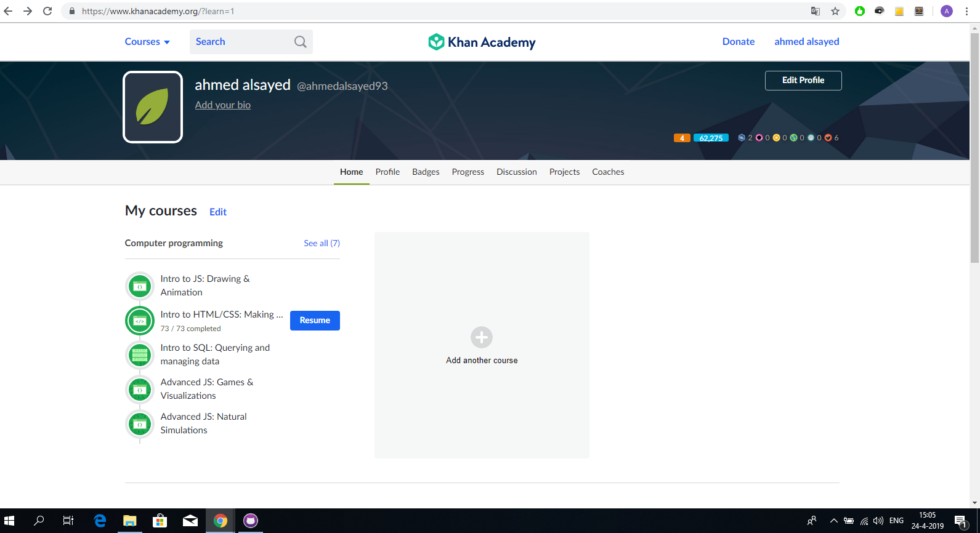Screen dimensions: 980x533
Task: Click the yellow sun badge icon
Action: (776, 138)
